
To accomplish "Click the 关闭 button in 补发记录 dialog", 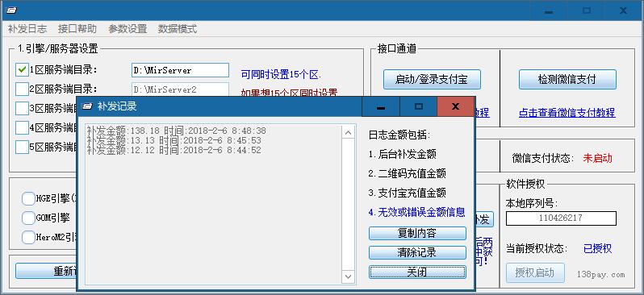I will (417, 272).
